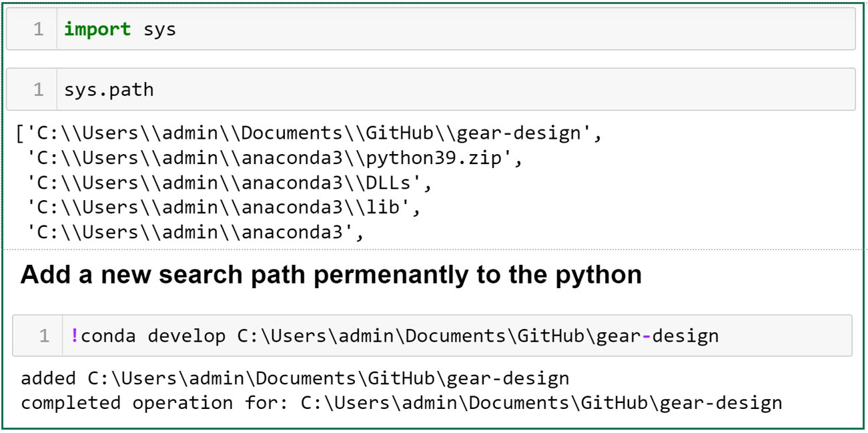Click the 'added C:\Users' output line
The image size is (868, 433).
click(295, 378)
